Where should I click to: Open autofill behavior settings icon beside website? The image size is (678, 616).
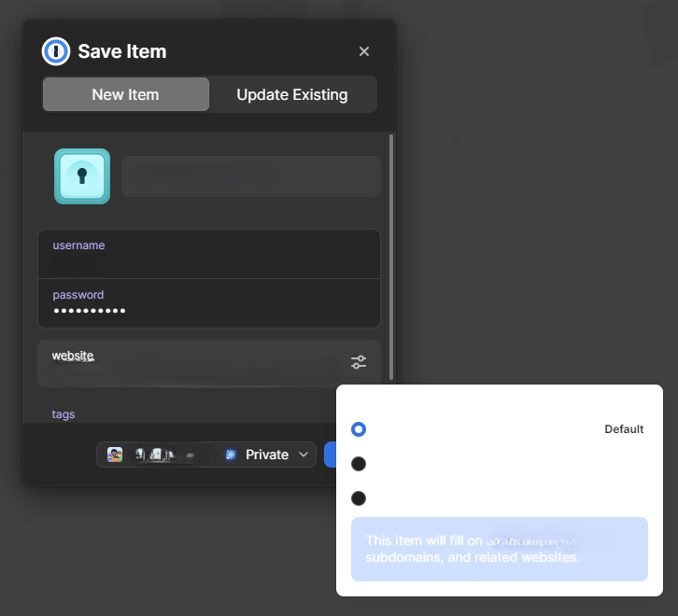click(359, 362)
